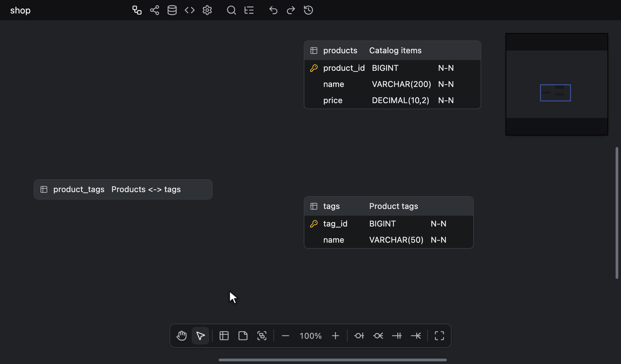Select the one-to-many relationship tool
The width and height of the screenshot is (621, 364).
(416, 336)
